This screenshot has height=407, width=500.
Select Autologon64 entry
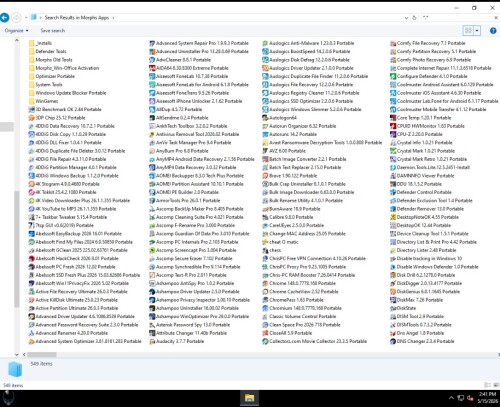(x=279, y=118)
